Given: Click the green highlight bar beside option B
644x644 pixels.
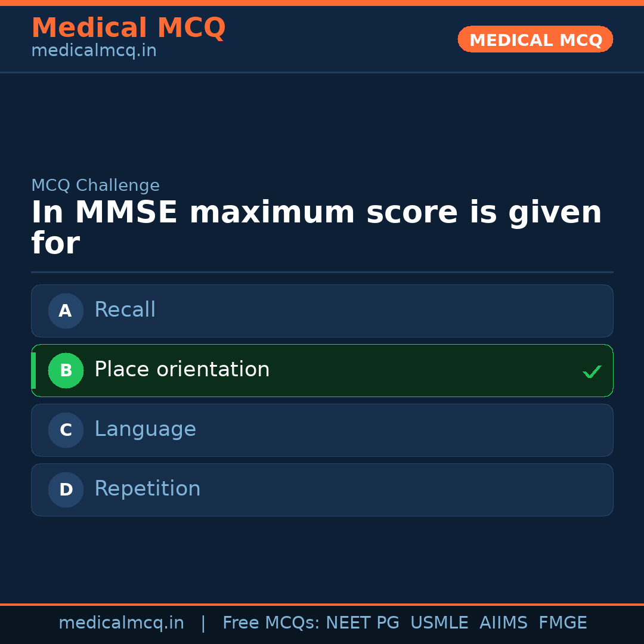Looking at the screenshot, I should click(x=33, y=370).
